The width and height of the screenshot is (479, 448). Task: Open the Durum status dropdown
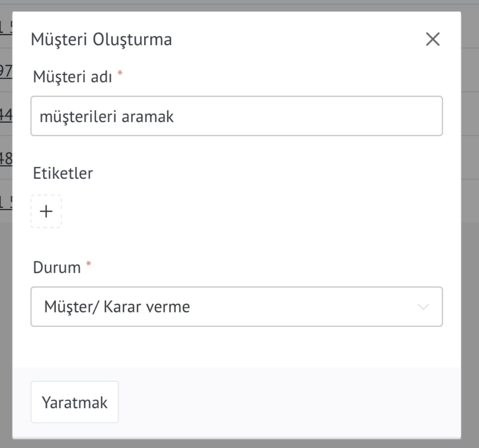pos(237,306)
